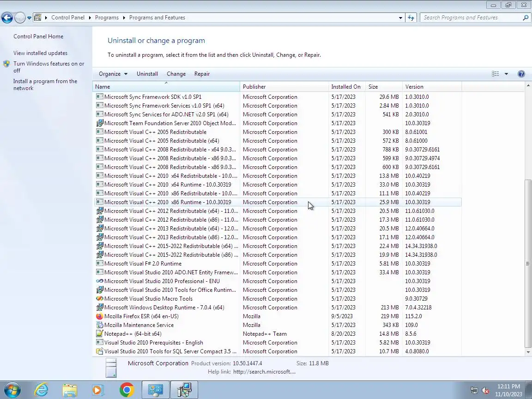Click the Uninstall toolbar button
Screen dimensions: 532x399
pyautogui.click(x=147, y=74)
